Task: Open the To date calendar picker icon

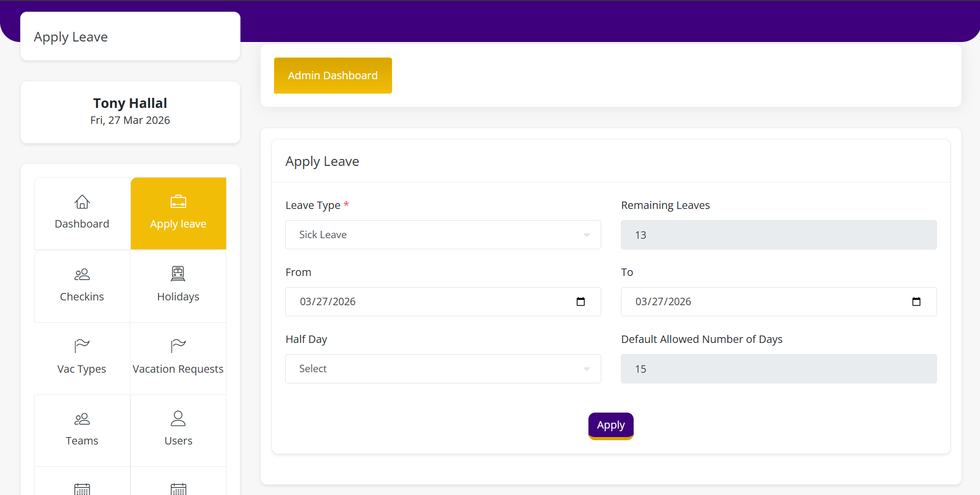Action: [916, 301]
